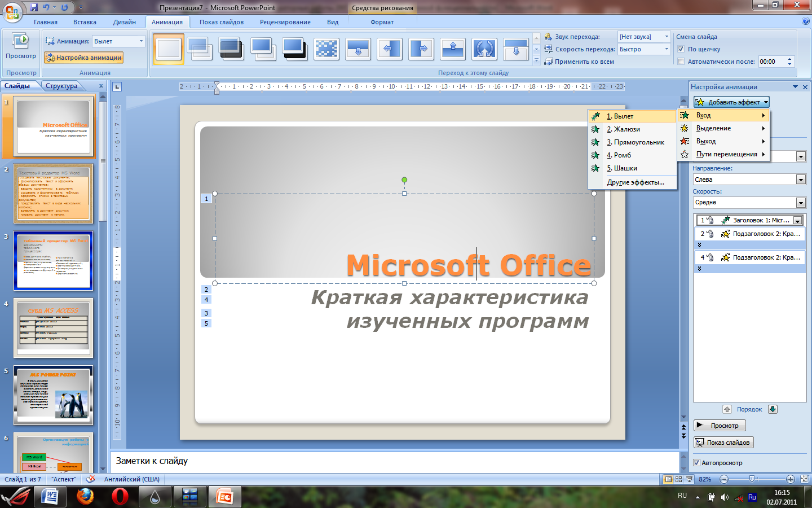This screenshot has width=812, height=508.
Task: Toggle Автопросмотр checkbox
Action: pos(696,463)
